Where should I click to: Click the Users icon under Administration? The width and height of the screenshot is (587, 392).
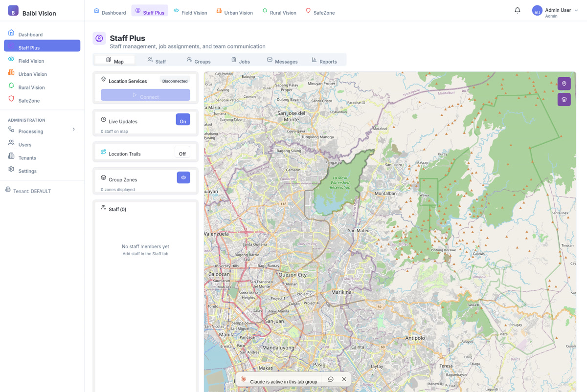coord(11,144)
